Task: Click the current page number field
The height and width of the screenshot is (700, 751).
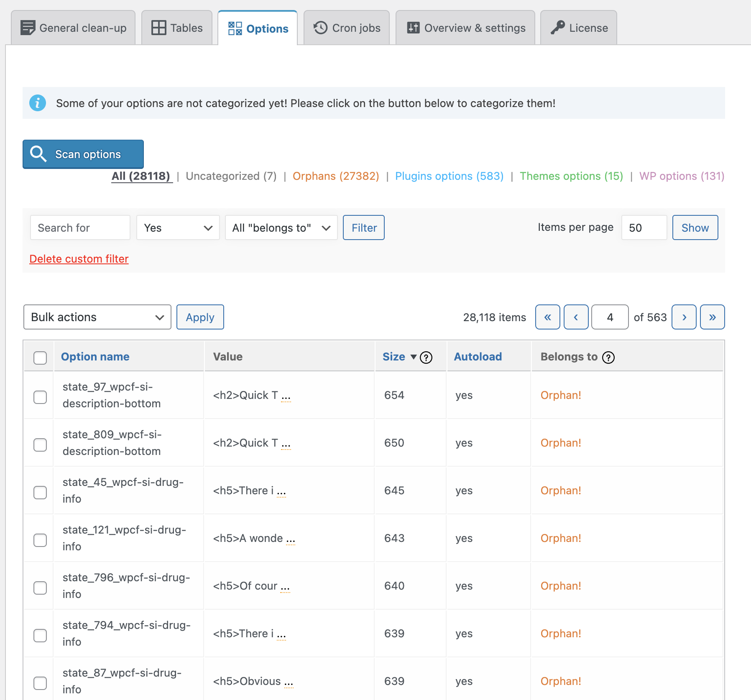Action: pos(610,317)
